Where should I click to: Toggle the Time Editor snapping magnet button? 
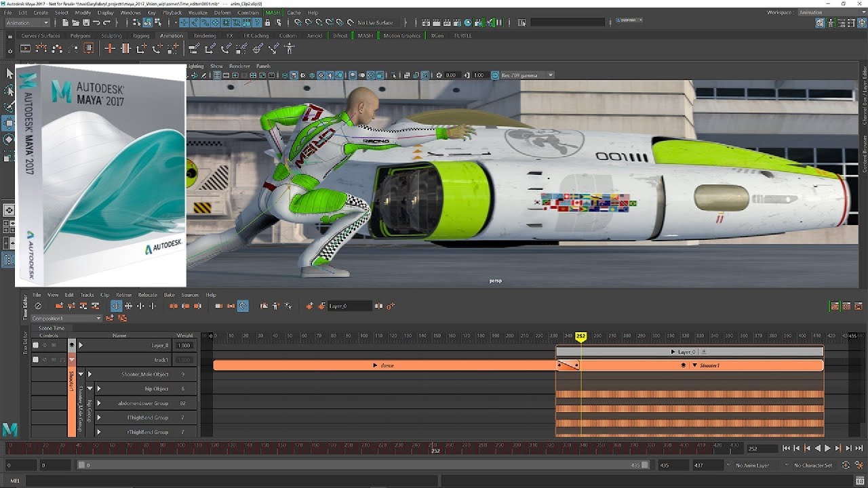pos(242,306)
